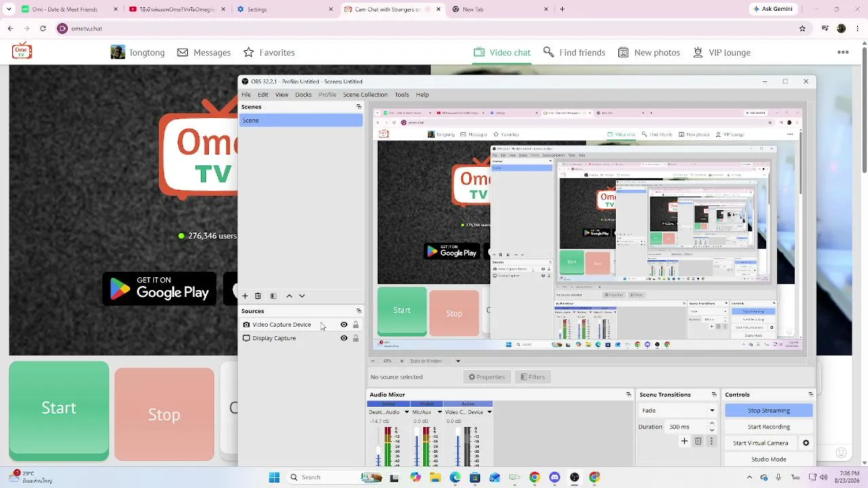Image resolution: width=868 pixels, height=488 pixels.
Task: Open the View menu in OBS
Action: tap(281, 95)
